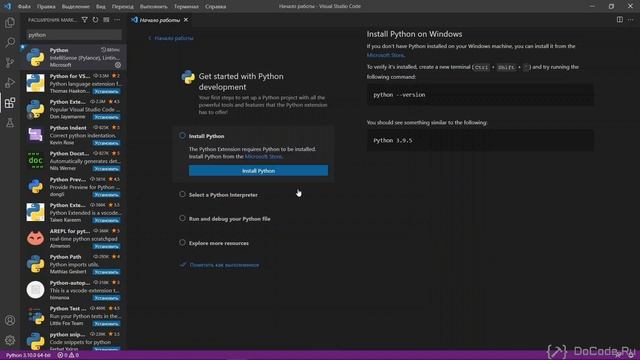Expand the Select a Python Interpreter step title
The width and height of the screenshot is (640, 360).
[223, 195]
